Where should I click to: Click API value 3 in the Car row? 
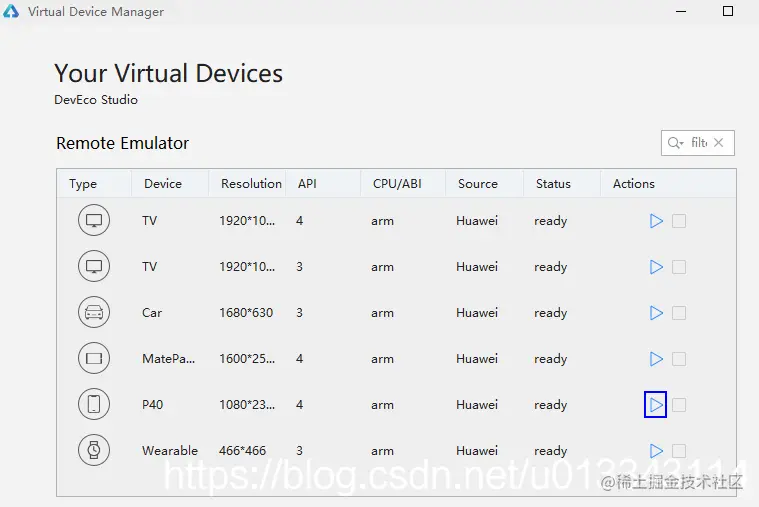pos(300,313)
